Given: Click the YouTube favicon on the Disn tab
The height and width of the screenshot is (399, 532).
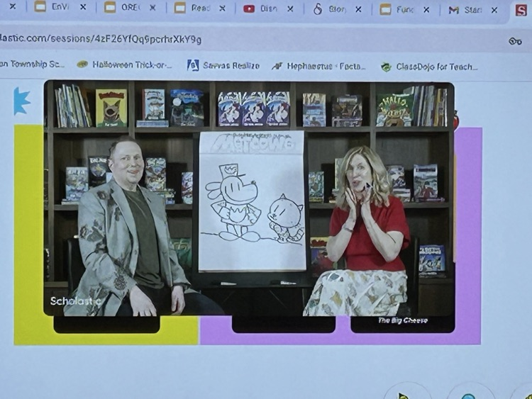Looking at the screenshot, I should pyautogui.click(x=249, y=9).
